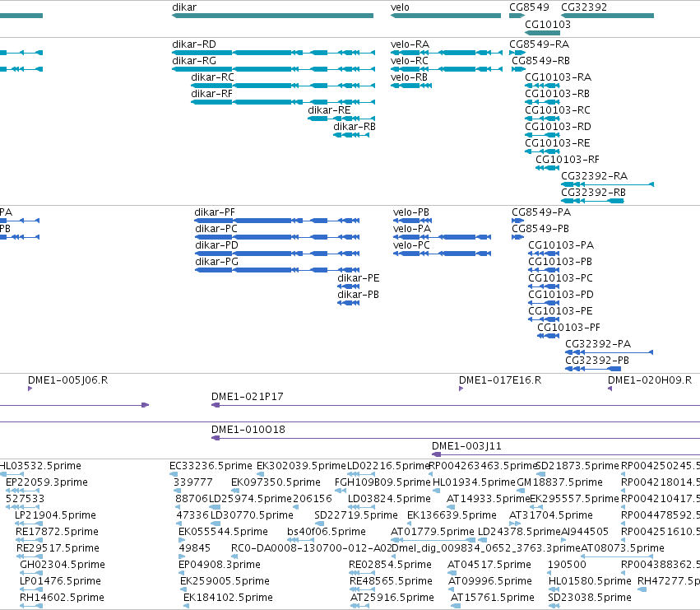Select EST RE48565.5prime label
The height and width of the screenshot is (610, 700).
pos(391,581)
